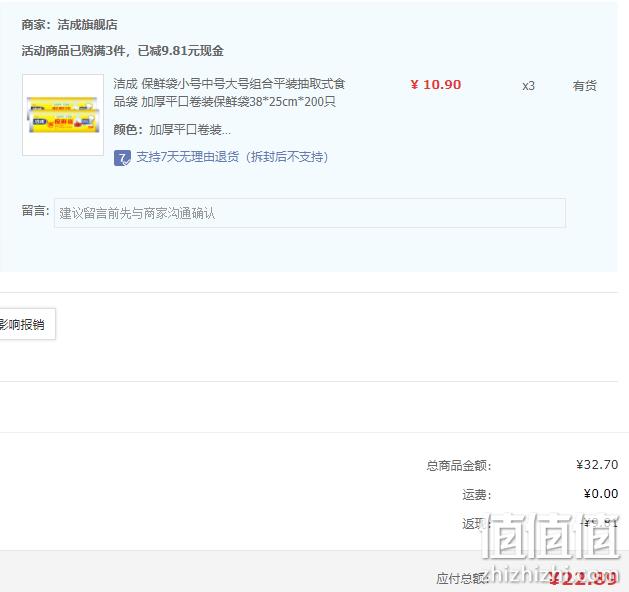Viewport: 629px width, 592px height.
Task: Click the 支持7天无理由退货 policy text
Action: (232, 156)
